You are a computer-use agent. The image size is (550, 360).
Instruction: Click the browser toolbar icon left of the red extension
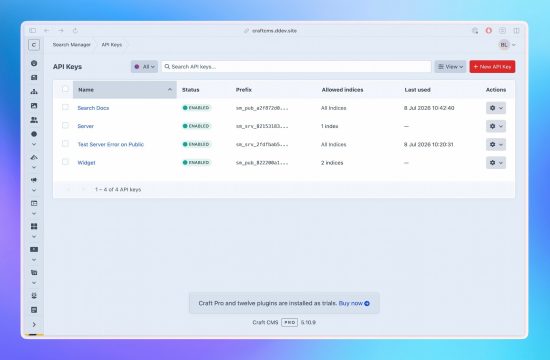[475, 31]
